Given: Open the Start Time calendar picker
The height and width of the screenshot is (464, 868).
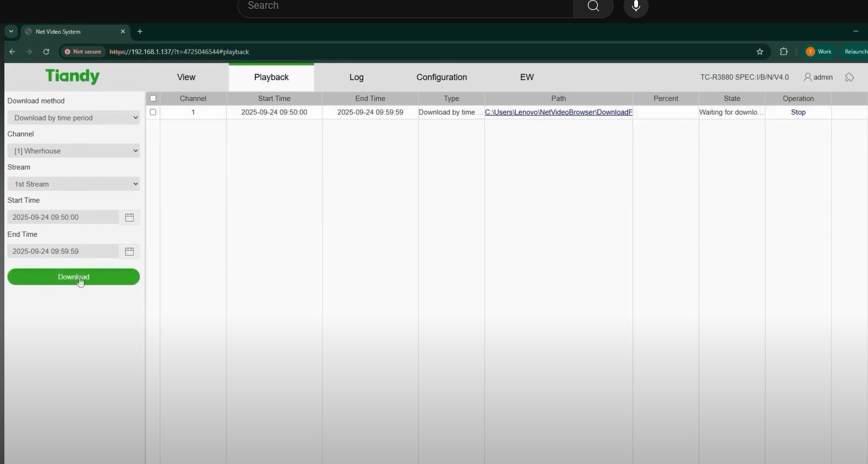Looking at the screenshot, I should click(129, 217).
